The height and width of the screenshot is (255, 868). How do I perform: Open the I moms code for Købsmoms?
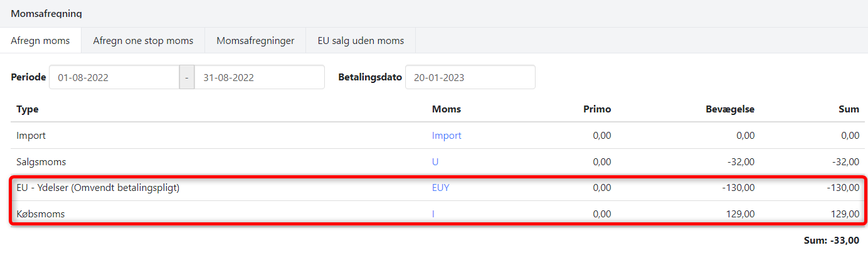pos(433,214)
